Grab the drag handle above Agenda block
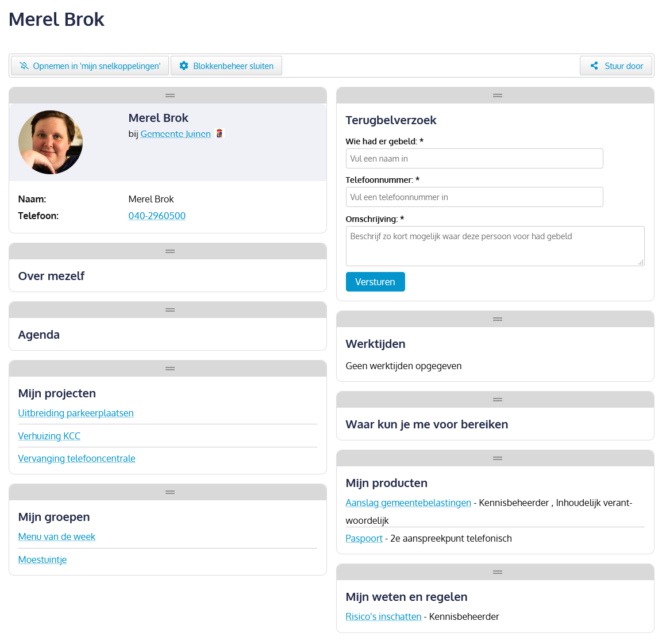This screenshot has height=644, width=666. pyautogui.click(x=170, y=310)
